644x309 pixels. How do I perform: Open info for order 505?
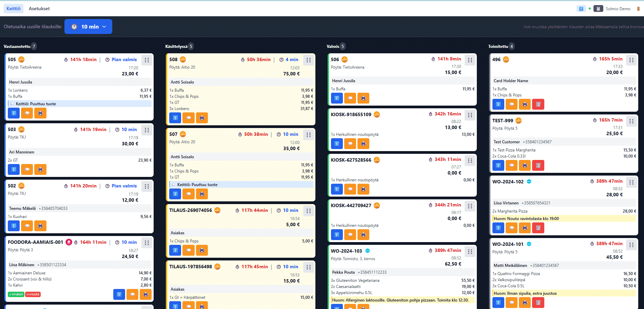14,113
